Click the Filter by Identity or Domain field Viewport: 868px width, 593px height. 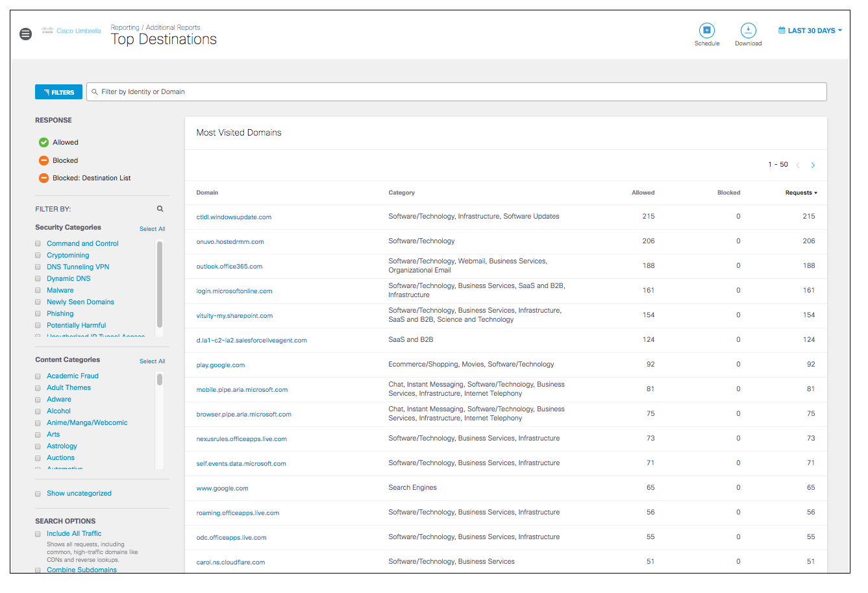click(x=456, y=91)
